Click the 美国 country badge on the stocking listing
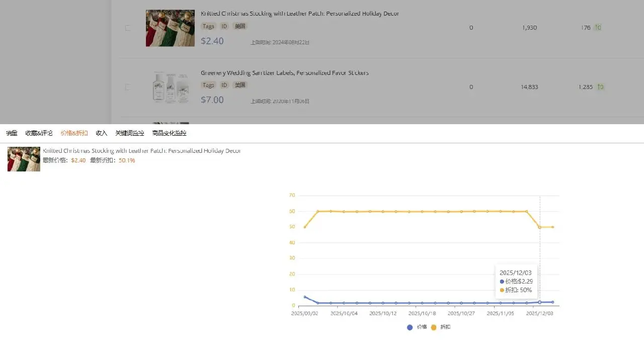This screenshot has width=644, height=362. 240,26
